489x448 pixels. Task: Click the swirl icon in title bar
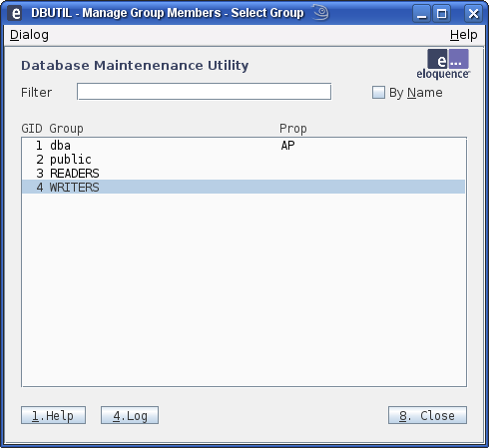(x=320, y=13)
